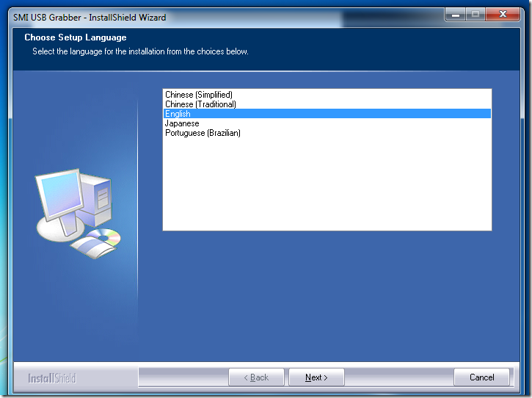Close the InstallShield Wizard window

(503, 14)
